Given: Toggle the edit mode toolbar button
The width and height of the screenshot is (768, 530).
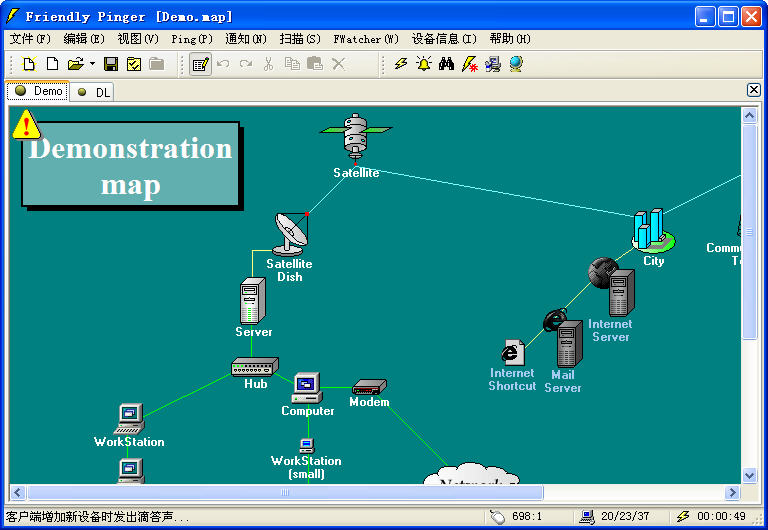Looking at the screenshot, I should tap(200, 64).
